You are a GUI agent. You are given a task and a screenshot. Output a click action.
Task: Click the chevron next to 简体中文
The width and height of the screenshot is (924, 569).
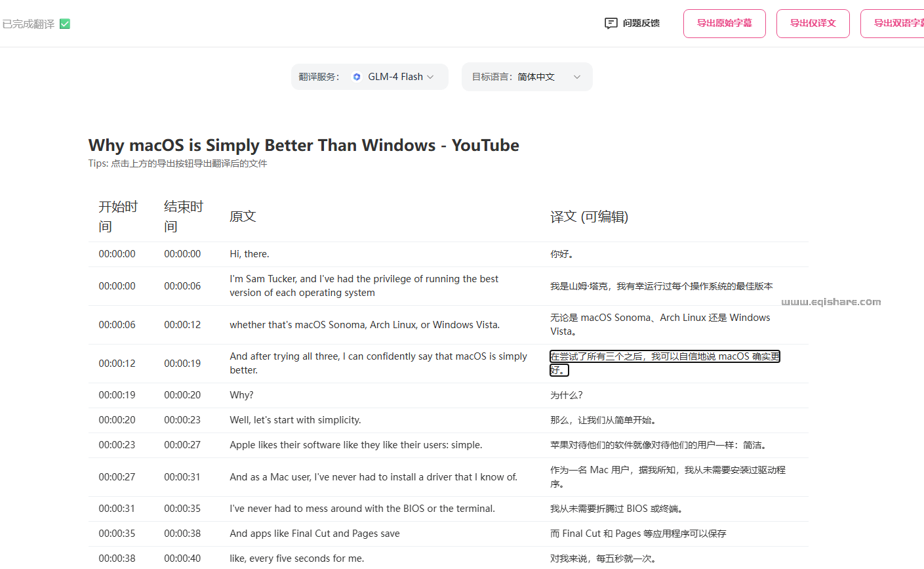click(x=576, y=76)
